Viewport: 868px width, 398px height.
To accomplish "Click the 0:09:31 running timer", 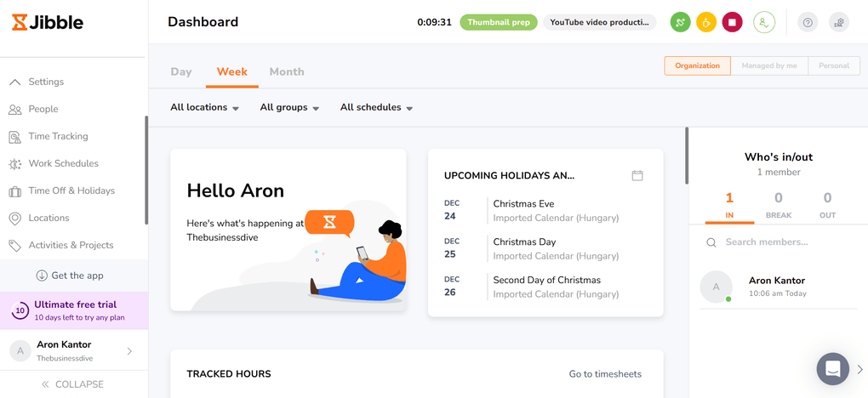I will point(435,23).
